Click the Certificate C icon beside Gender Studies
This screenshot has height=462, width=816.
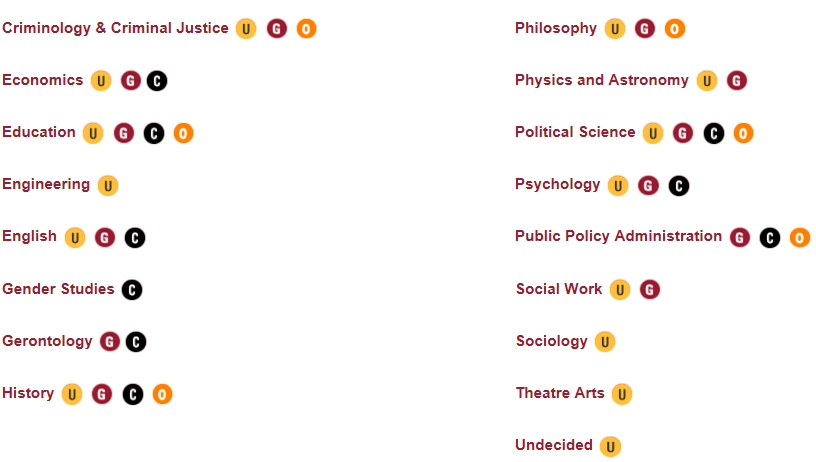click(132, 290)
